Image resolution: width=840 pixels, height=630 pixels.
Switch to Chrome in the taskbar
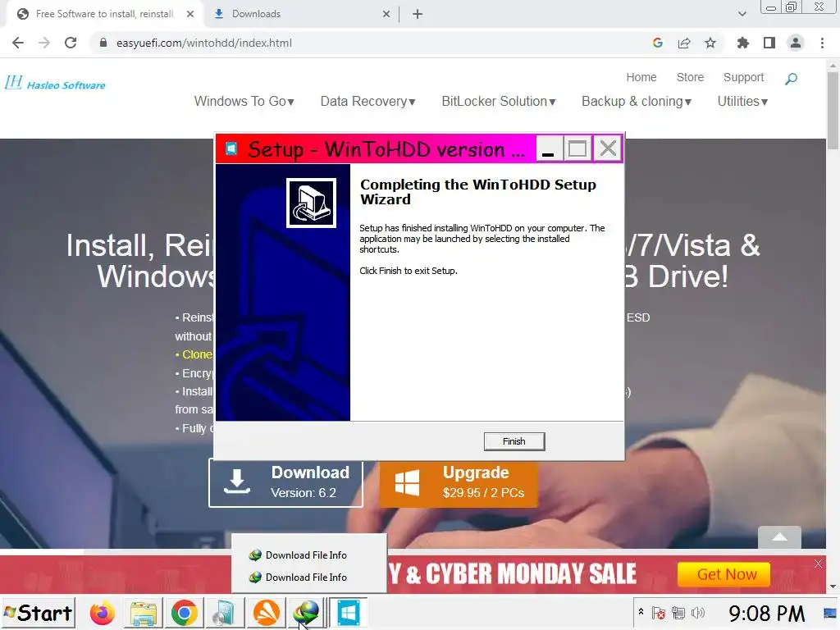184,613
